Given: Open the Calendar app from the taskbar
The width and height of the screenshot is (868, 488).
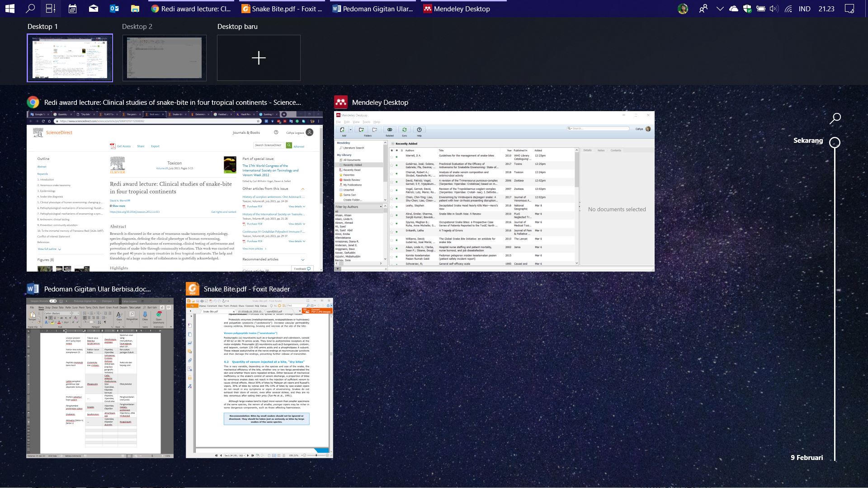Looking at the screenshot, I should [x=72, y=9].
